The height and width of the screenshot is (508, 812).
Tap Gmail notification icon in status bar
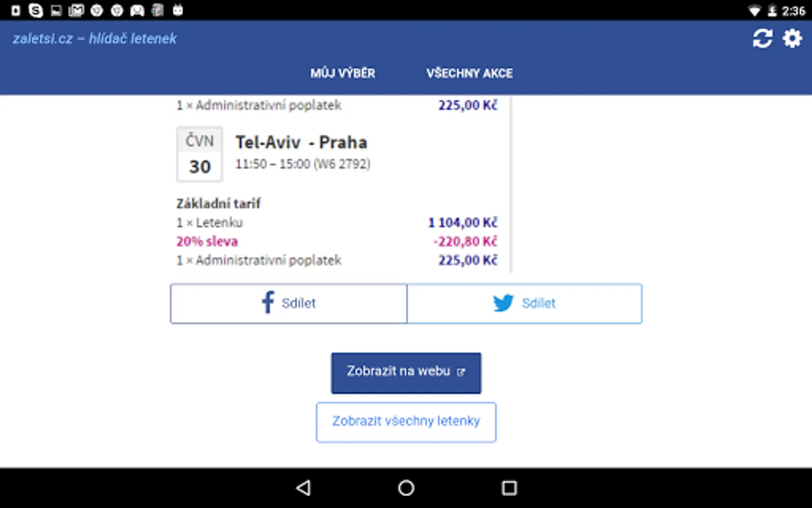[76, 10]
